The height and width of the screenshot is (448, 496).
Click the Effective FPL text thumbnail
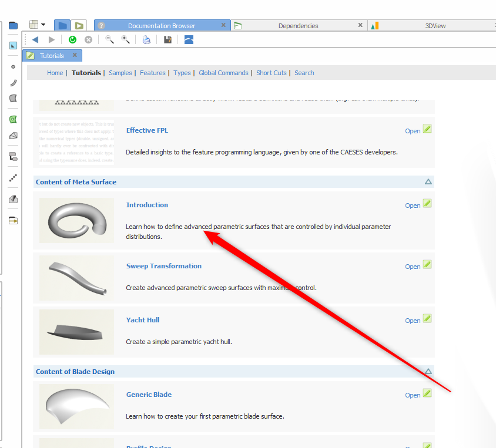point(76,142)
